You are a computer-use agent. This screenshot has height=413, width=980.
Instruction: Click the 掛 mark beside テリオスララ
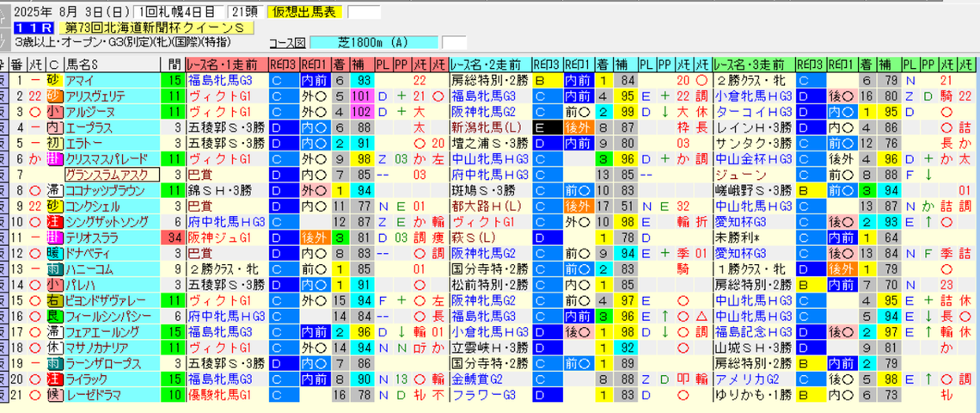tap(54, 237)
